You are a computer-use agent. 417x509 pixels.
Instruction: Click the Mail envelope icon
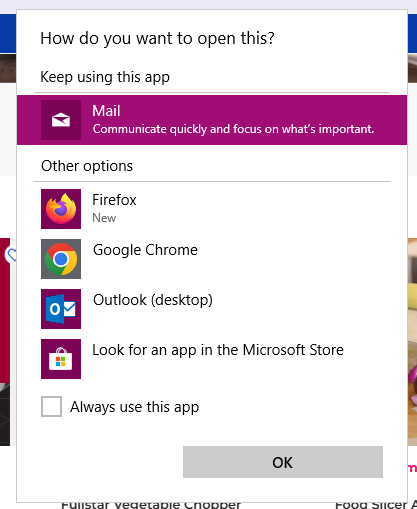61,120
